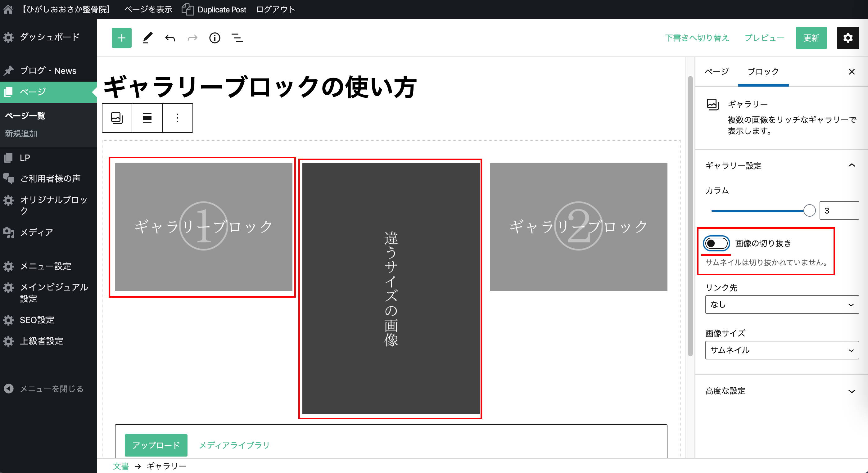Click the カラム columns slider handle
868x473 pixels.
[x=809, y=210]
